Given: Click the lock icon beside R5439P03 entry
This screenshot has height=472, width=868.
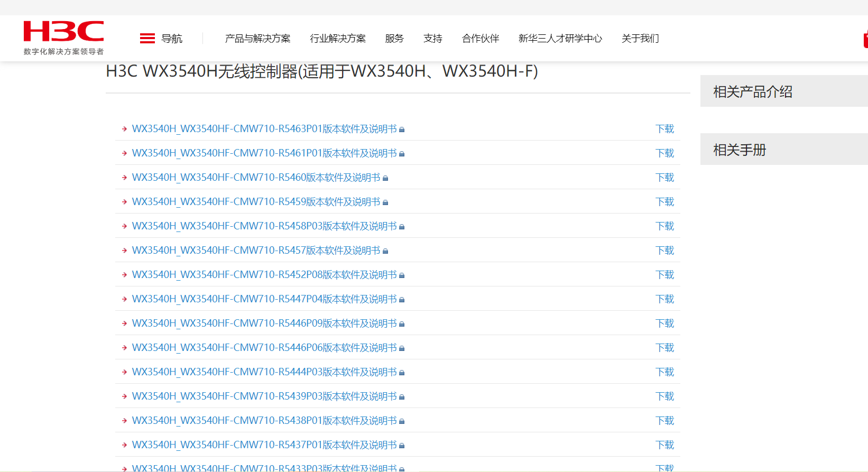Looking at the screenshot, I should click(402, 397).
